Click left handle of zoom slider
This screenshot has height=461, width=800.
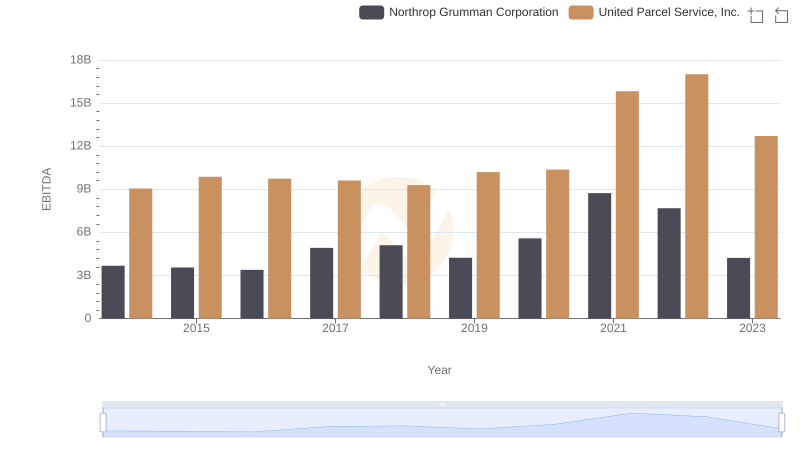pyautogui.click(x=103, y=423)
